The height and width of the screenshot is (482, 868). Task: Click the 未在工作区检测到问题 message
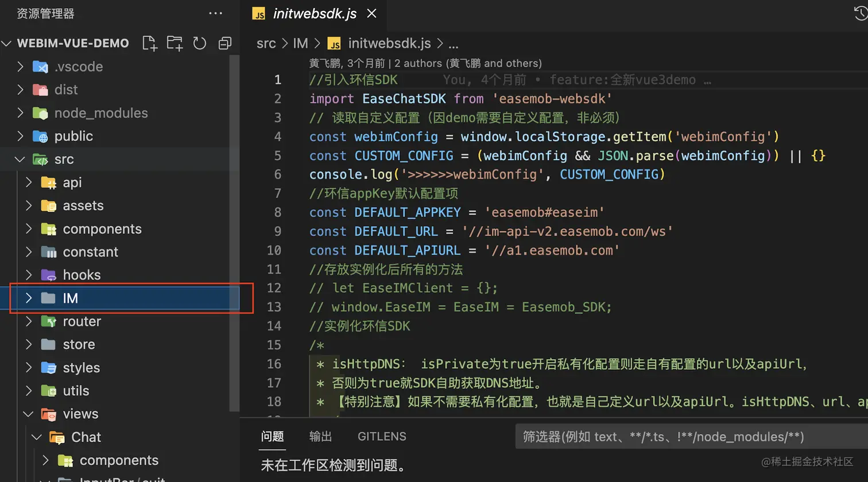334,465
